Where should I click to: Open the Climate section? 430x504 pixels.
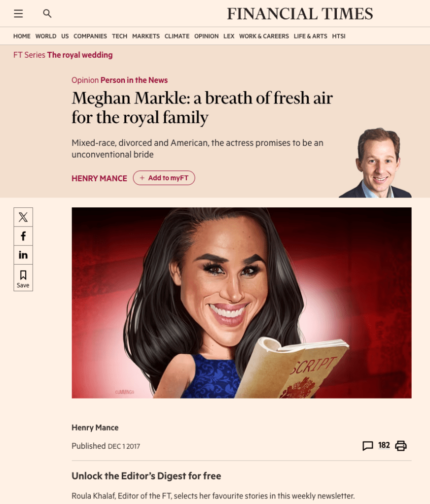[x=177, y=36]
